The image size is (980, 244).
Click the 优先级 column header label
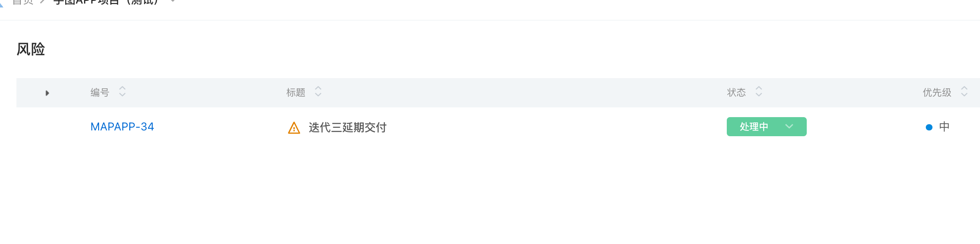tap(937, 92)
